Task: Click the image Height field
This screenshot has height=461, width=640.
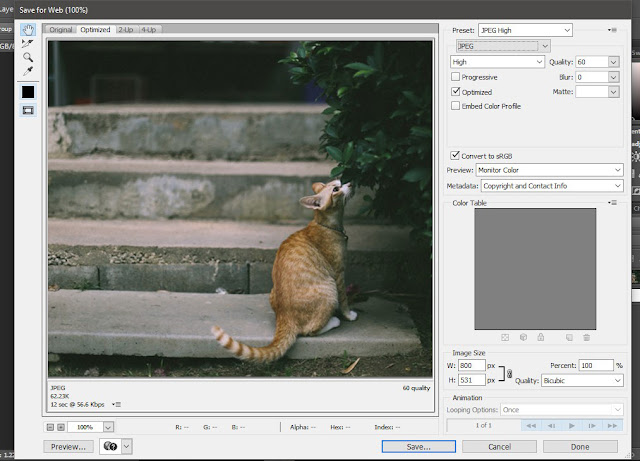Action: coord(471,380)
